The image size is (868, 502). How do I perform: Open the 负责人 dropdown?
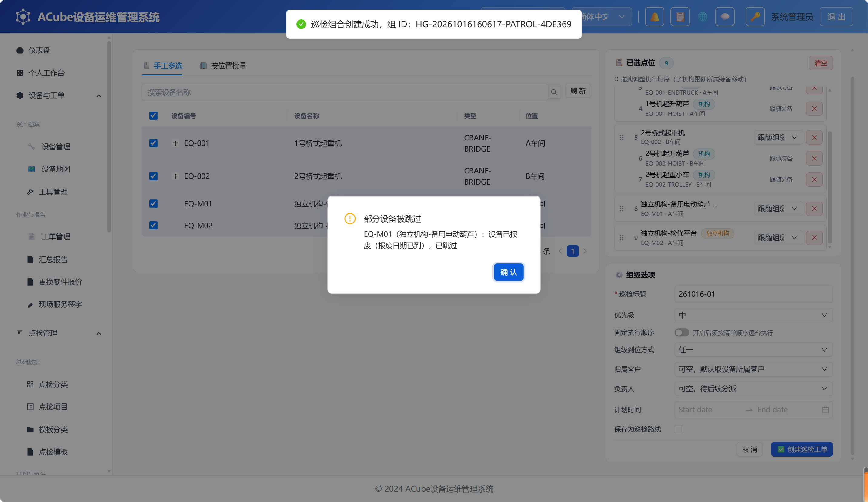click(x=753, y=389)
